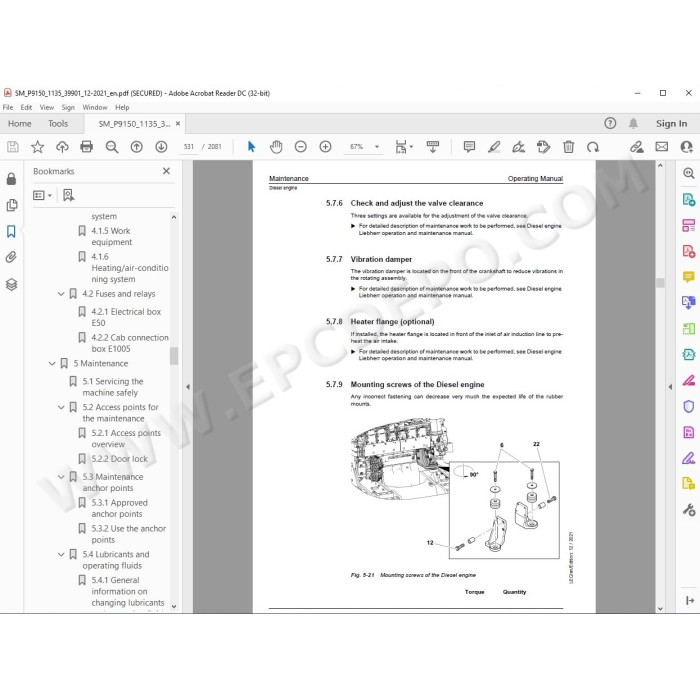
Task: Click the upload to cloud icon
Action: click(x=62, y=146)
